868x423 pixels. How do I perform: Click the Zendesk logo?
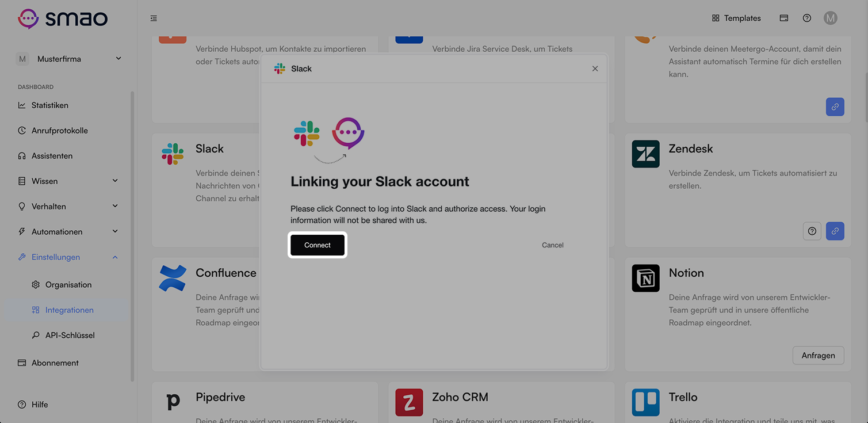[x=646, y=154]
